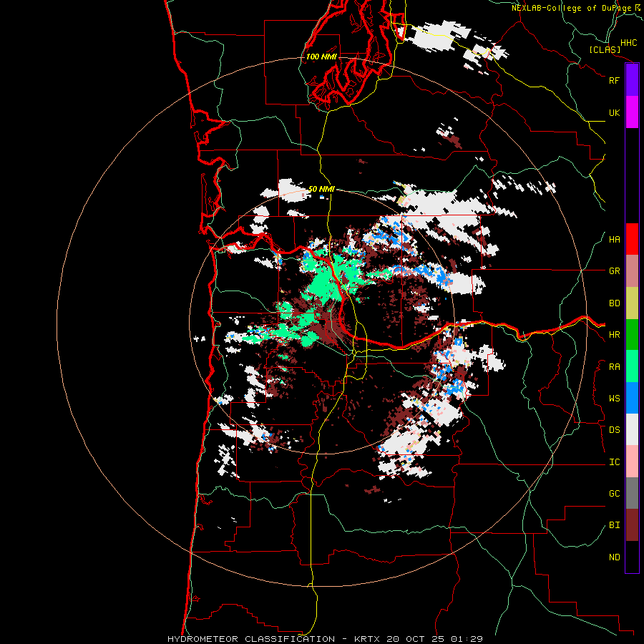Screen dimensions: 644x644
Task: Select the 'RA' legend label
Action: tap(614, 367)
